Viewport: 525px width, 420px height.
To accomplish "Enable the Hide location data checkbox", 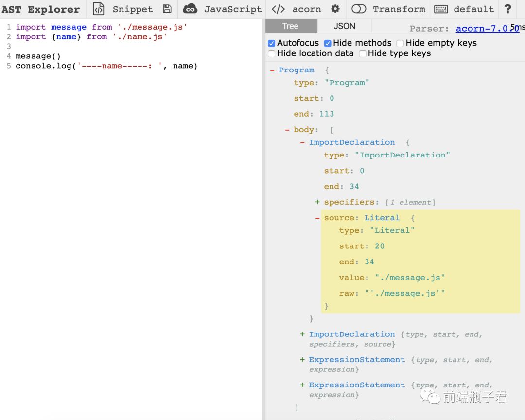I will coord(272,53).
